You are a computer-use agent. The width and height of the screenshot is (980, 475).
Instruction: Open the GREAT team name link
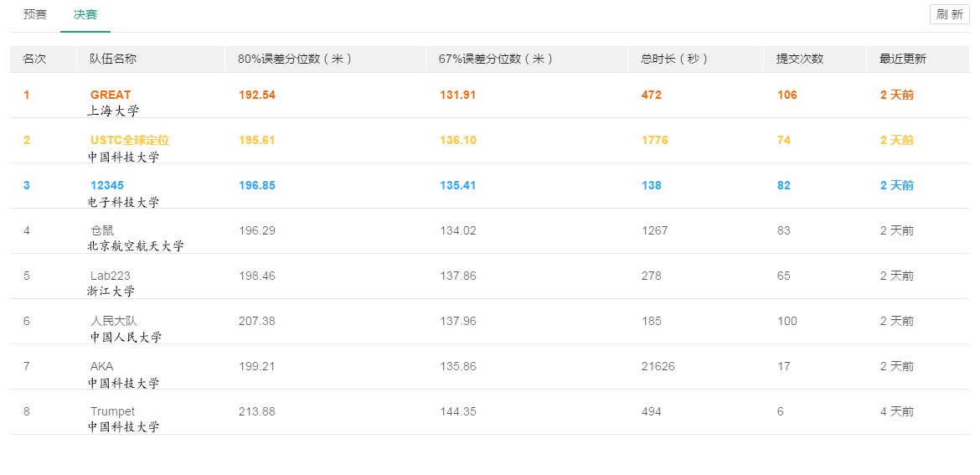click(x=111, y=95)
